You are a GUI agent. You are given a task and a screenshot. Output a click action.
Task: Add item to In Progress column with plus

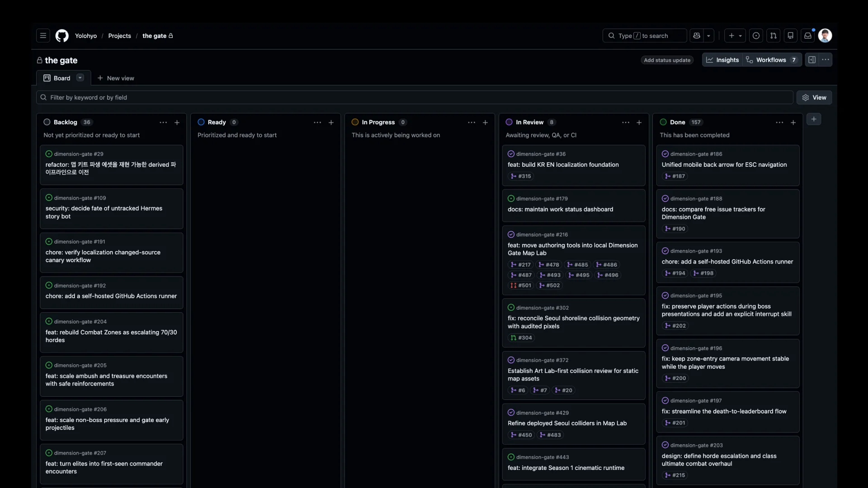485,122
